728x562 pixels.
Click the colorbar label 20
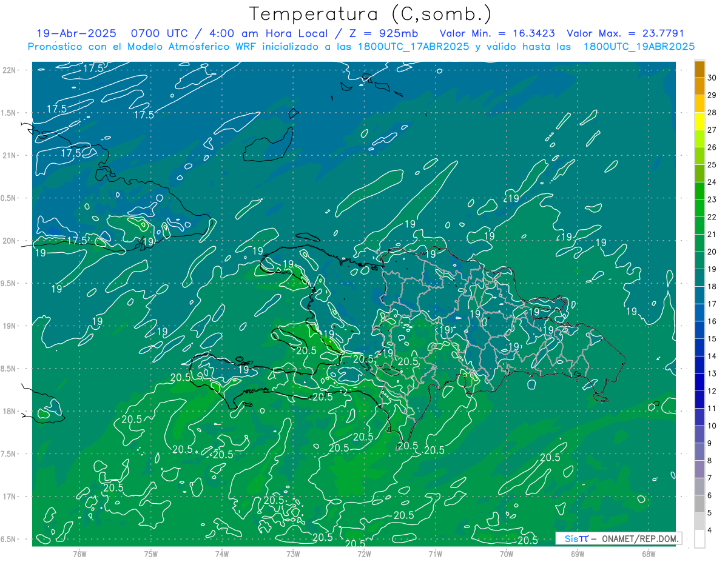pyautogui.click(x=712, y=252)
